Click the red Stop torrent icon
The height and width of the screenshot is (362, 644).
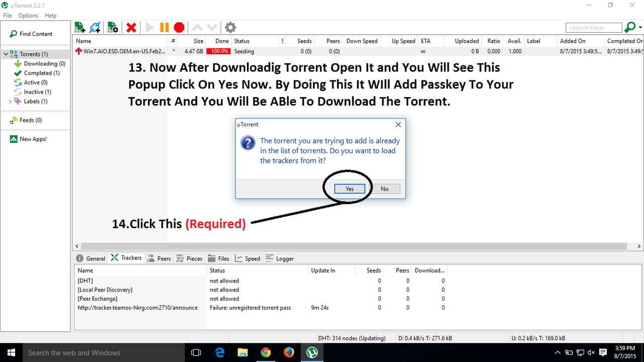coord(179,28)
